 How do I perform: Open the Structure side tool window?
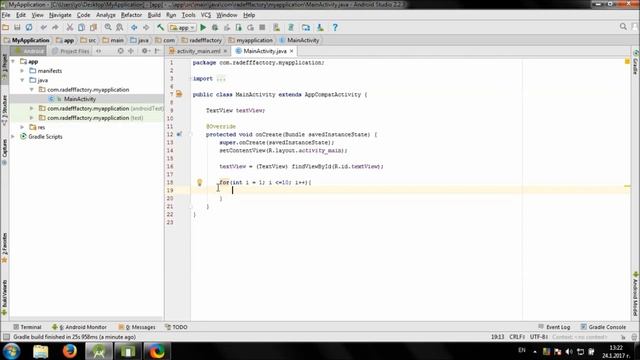click(4, 109)
